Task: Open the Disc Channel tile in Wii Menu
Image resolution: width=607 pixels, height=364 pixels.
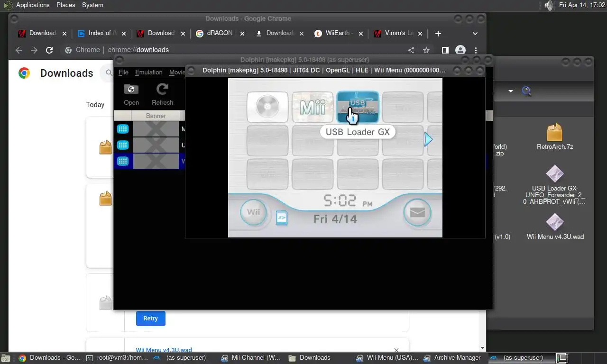Action: coord(267,107)
